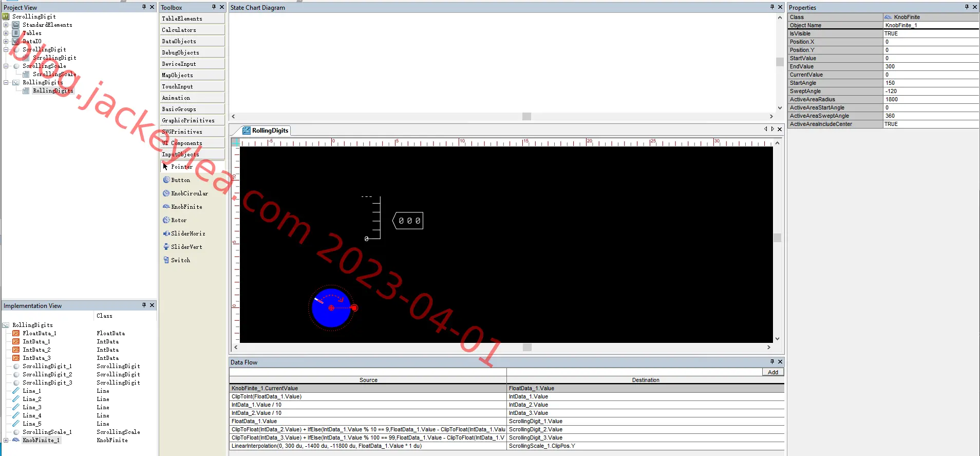Select the Switch input object
The width and height of the screenshot is (980, 456).
177,260
